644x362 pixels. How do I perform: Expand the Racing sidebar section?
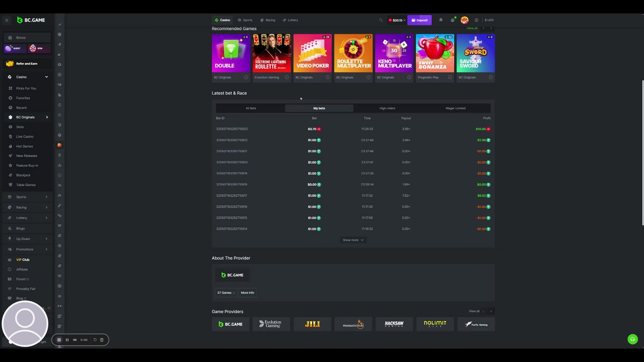(x=46, y=207)
